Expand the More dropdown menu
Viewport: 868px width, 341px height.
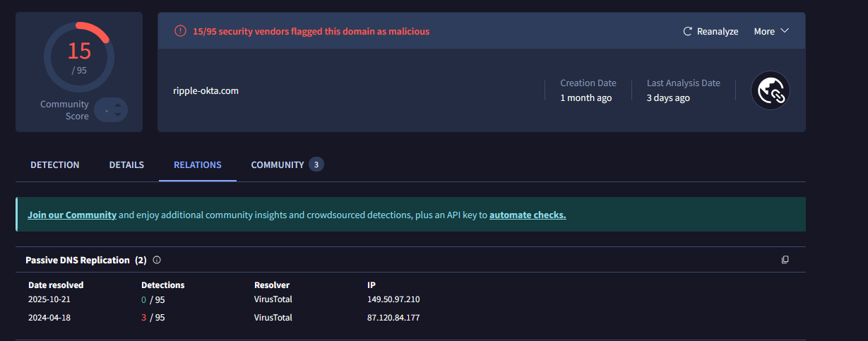click(x=771, y=31)
